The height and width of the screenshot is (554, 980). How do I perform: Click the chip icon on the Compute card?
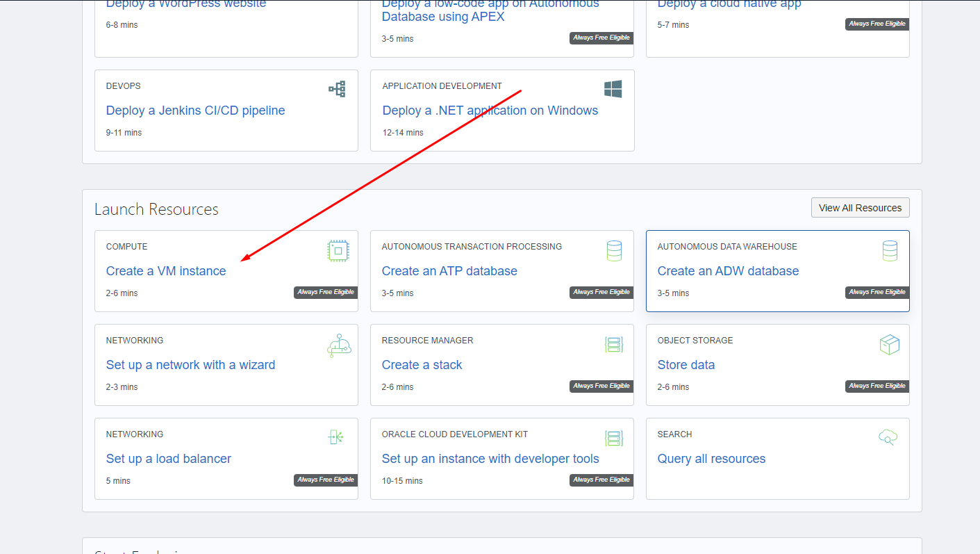(x=338, y=251)
